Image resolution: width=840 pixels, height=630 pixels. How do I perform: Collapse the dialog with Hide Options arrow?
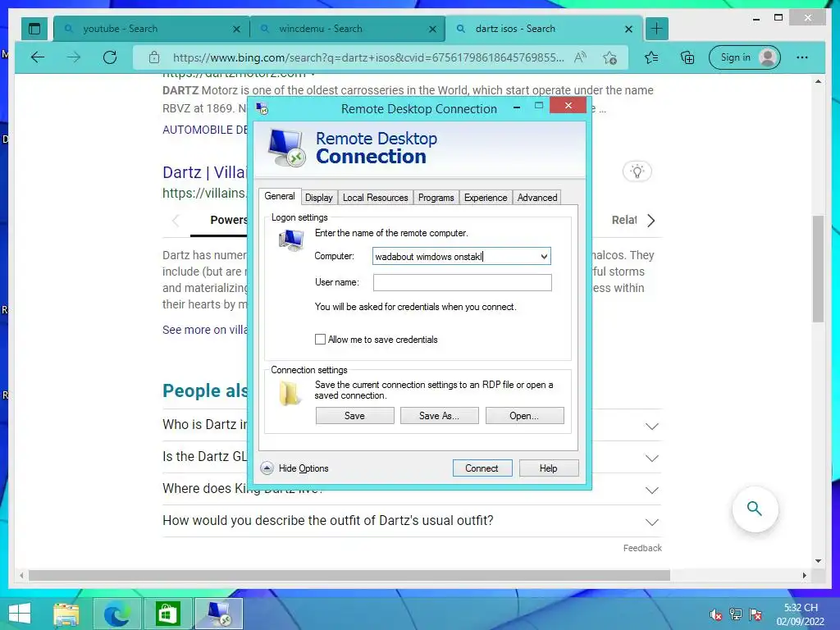tap(267, 468)
